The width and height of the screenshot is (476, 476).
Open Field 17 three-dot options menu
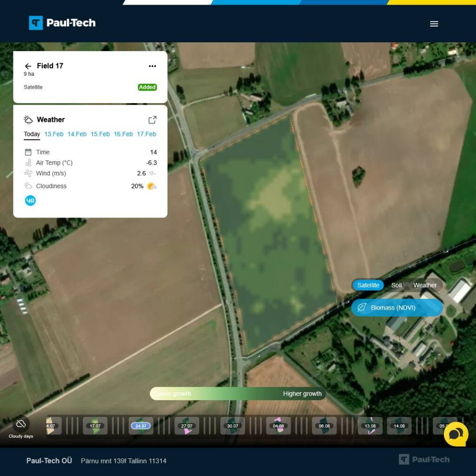tap(152, 66)
